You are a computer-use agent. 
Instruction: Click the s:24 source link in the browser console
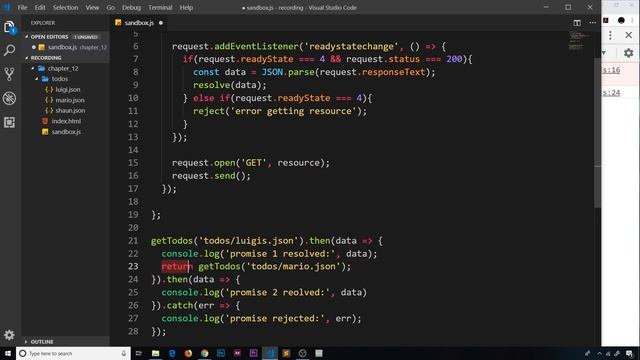coord(611,93)
